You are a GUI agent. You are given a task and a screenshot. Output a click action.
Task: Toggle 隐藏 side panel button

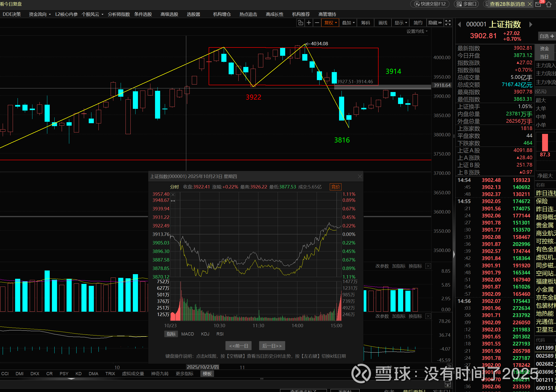tap(435, 23)
